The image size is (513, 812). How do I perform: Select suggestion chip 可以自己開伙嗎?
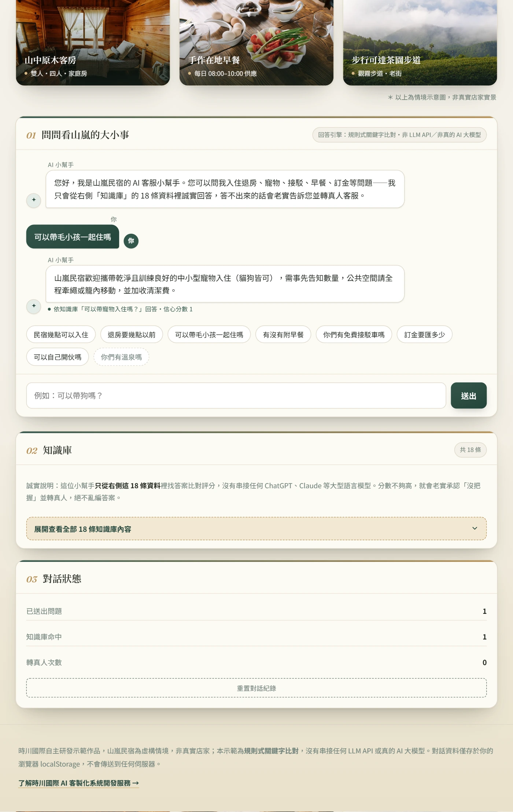pyautogui.click(x=58, y=357)
